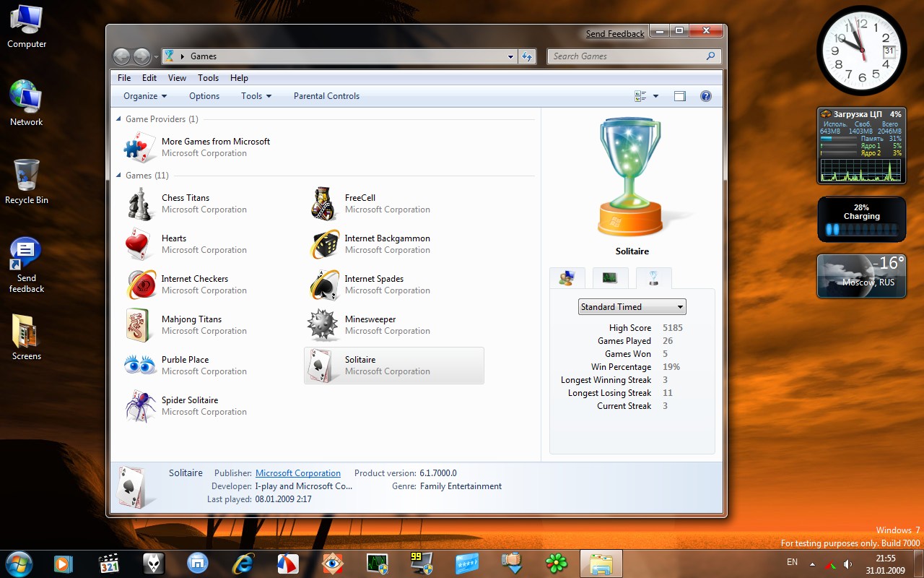Open the address bar history dropdown
Image resolution: width=924 pixels, height=578 pixels.
coord(510,56)
